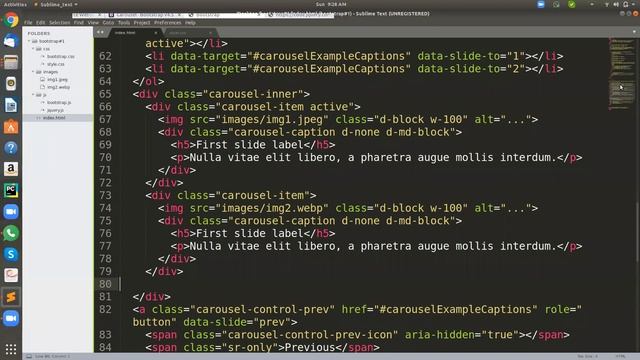Click the tab scroll arrows left of index.html tab
The width and height of the screenshot is (640, 360).
[x=100, y=32]
